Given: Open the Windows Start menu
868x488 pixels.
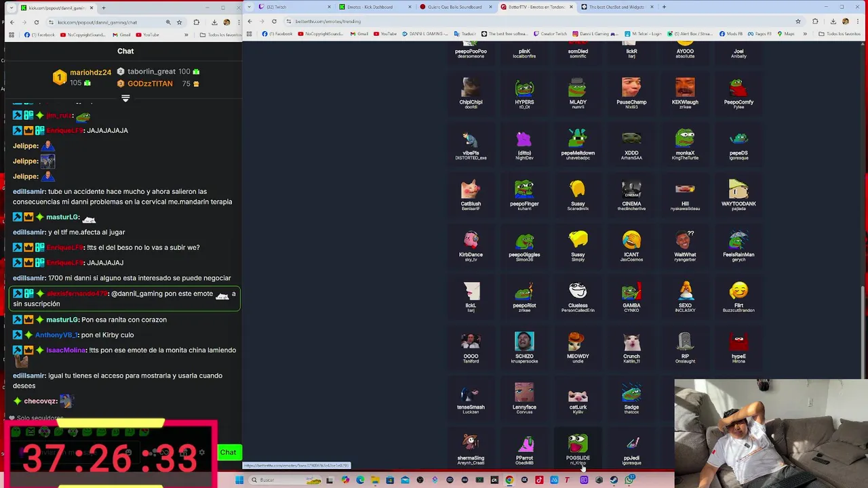Looking at the screenshot, I should tap(239, 480).
